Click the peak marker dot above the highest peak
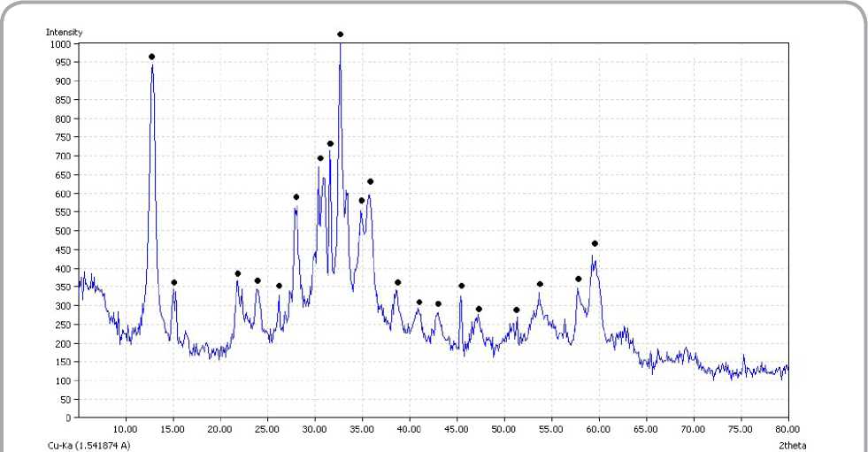 340,34
